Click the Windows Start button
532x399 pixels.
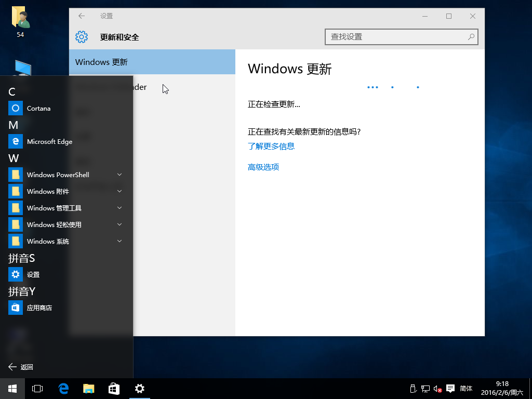[x=12, y=389]
